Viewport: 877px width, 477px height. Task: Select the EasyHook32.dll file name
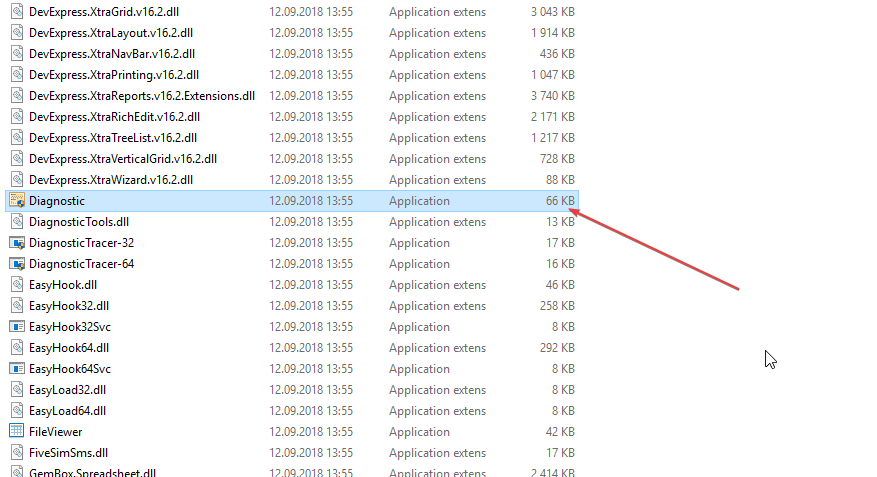point(69,306)
